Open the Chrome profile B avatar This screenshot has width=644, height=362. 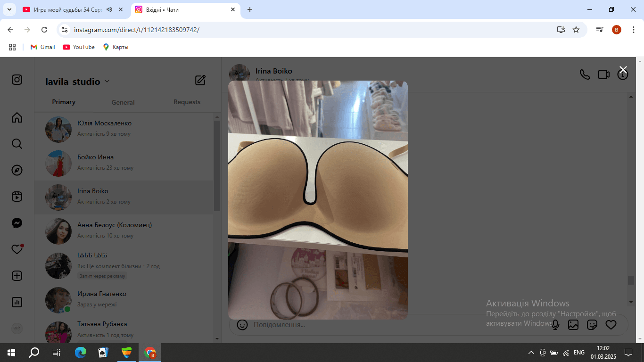tap(617, 30)
